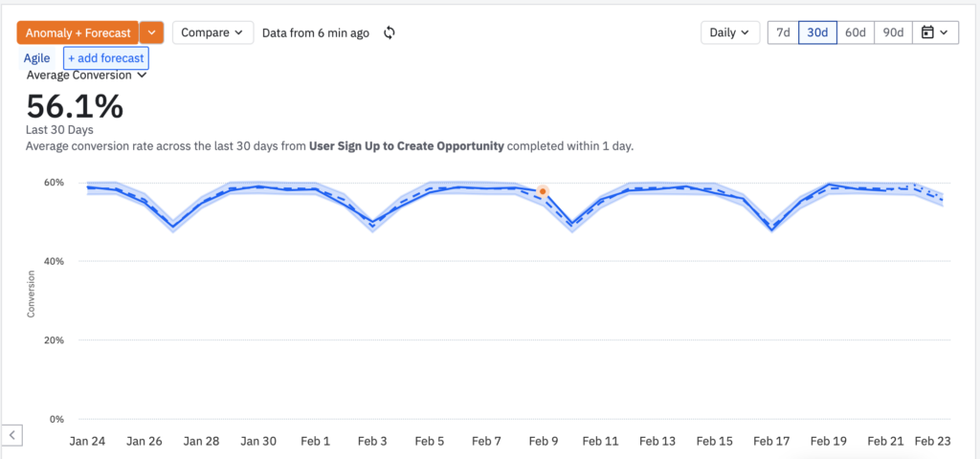
Task: Open the calendar date picker
Action: pos(935,33)
